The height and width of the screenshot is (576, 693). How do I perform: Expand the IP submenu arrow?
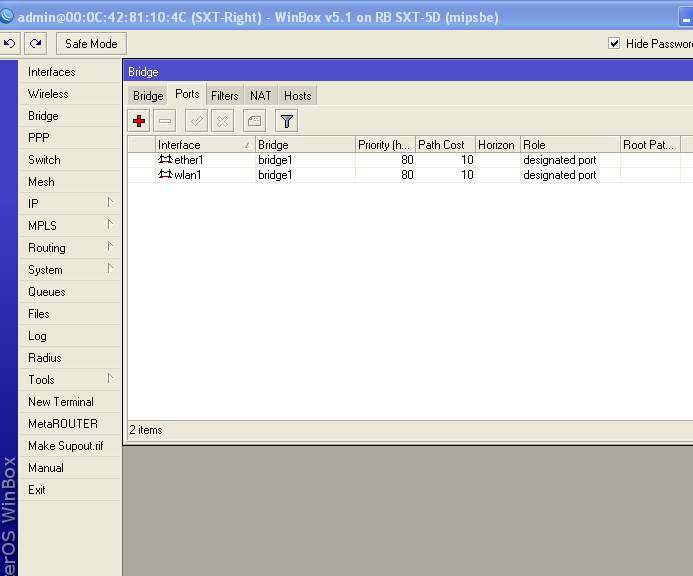[x=110, y=202]
